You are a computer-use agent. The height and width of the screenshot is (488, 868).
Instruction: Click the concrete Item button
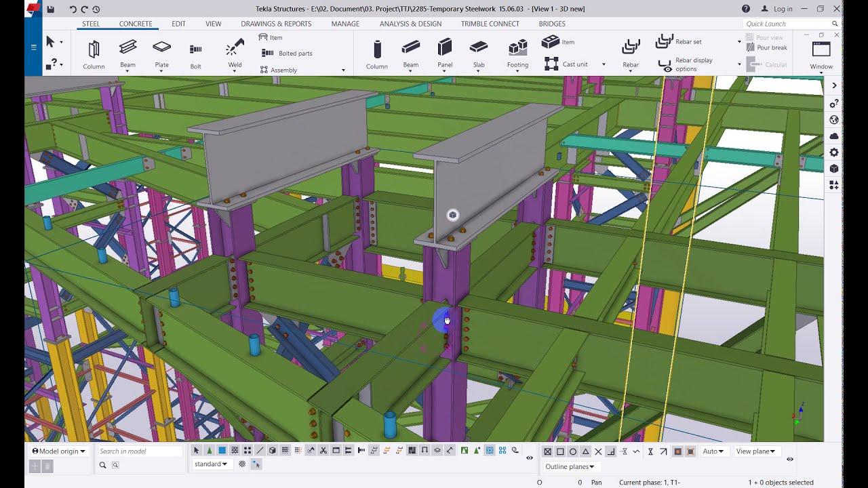[558, 42]
